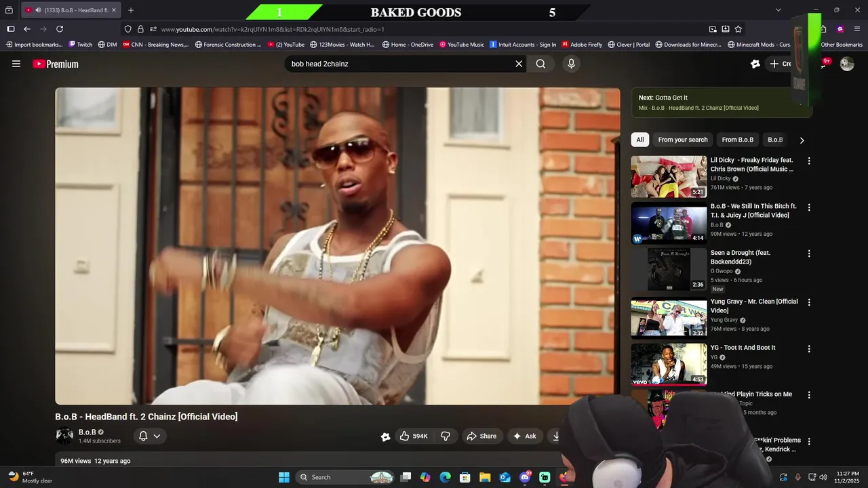Run the YouTube search with magnifier button
Image resolution: width=868 pixels, height=488 pixels.
coord(540,64)
